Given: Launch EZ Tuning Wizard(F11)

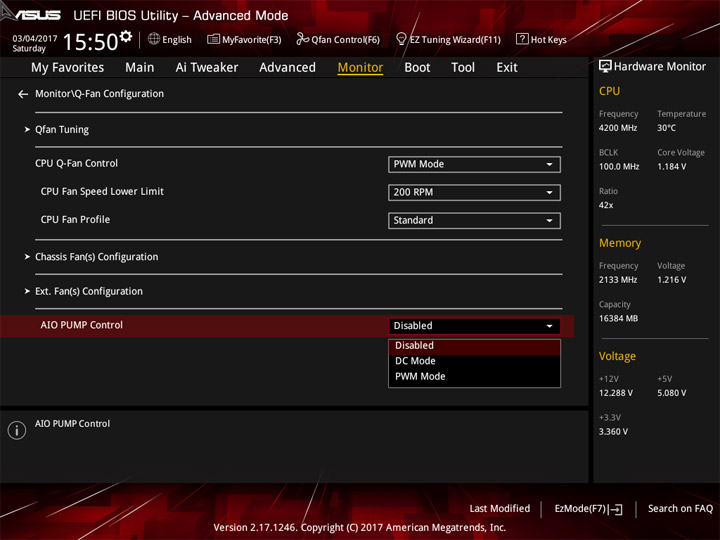Looking at the screenshot, I should point(448,39).
